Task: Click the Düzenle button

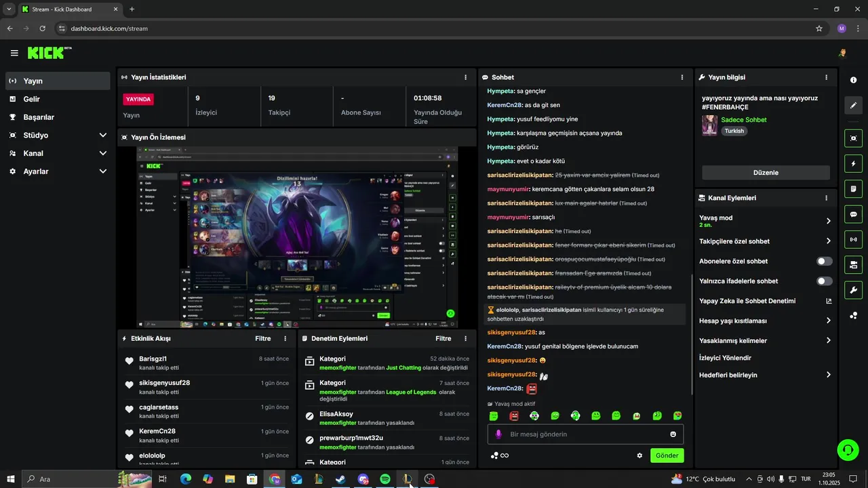Action: point(766,172)
